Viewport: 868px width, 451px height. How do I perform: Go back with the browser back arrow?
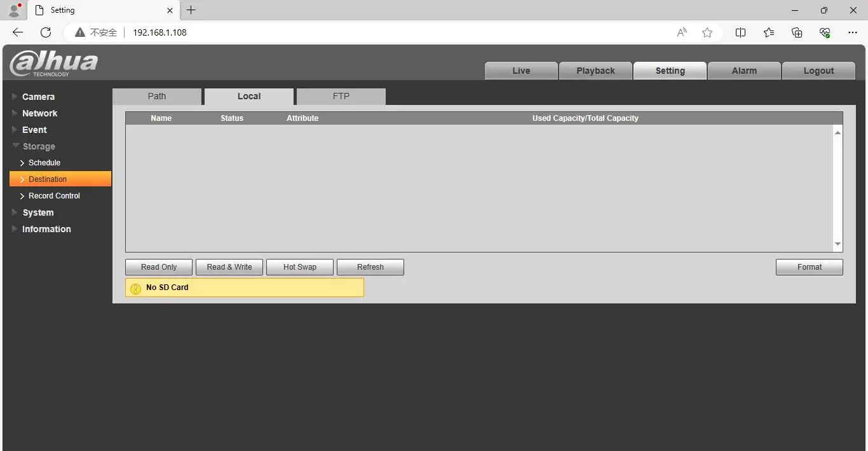pos(18,32)
